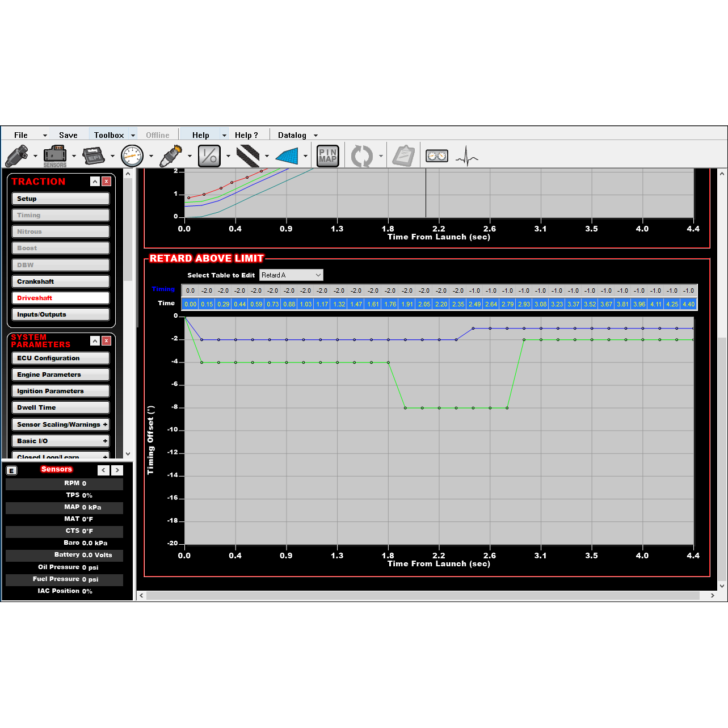This screenshot has width=728, height=728.
Task: Click the spark plug ignition icon
Action: click(x=171, y=155)
